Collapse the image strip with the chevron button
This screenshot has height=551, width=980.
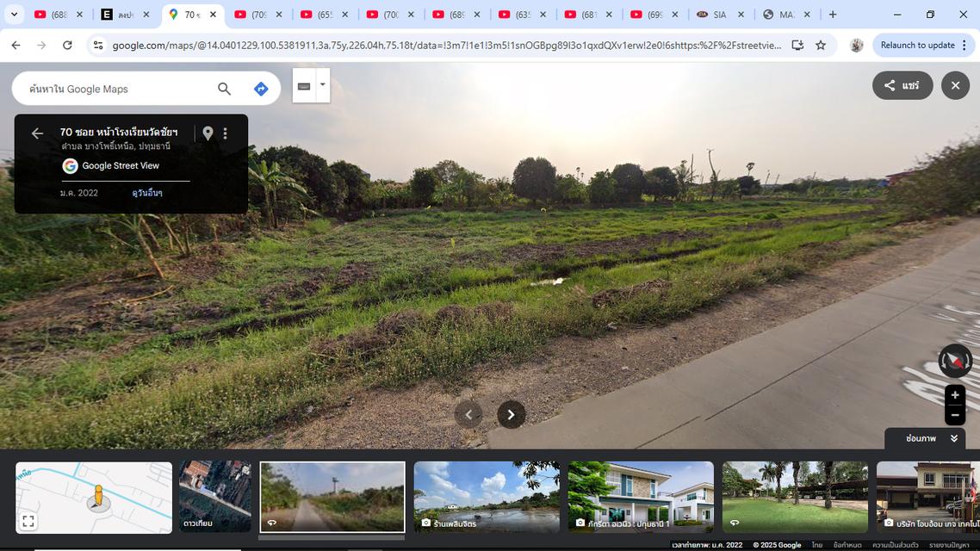[953, 438]
